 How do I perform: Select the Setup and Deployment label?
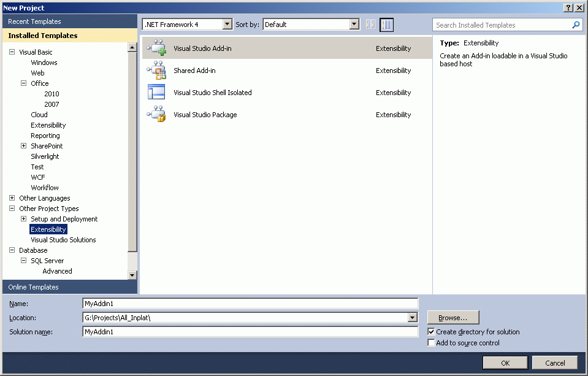[x=64, y=219]
